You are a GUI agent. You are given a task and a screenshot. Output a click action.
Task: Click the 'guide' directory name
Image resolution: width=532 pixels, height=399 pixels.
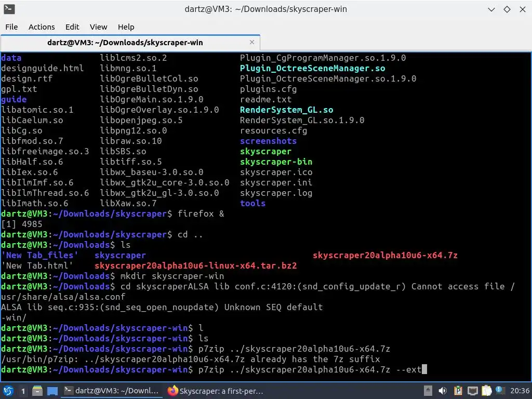pyautogui.click(x=14, y=99)
